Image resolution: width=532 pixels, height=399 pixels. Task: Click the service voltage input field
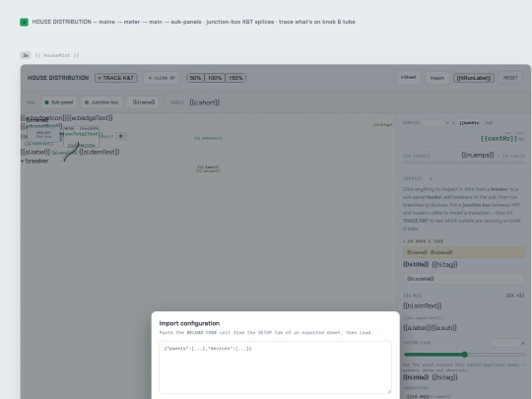[x=432, y=123]
